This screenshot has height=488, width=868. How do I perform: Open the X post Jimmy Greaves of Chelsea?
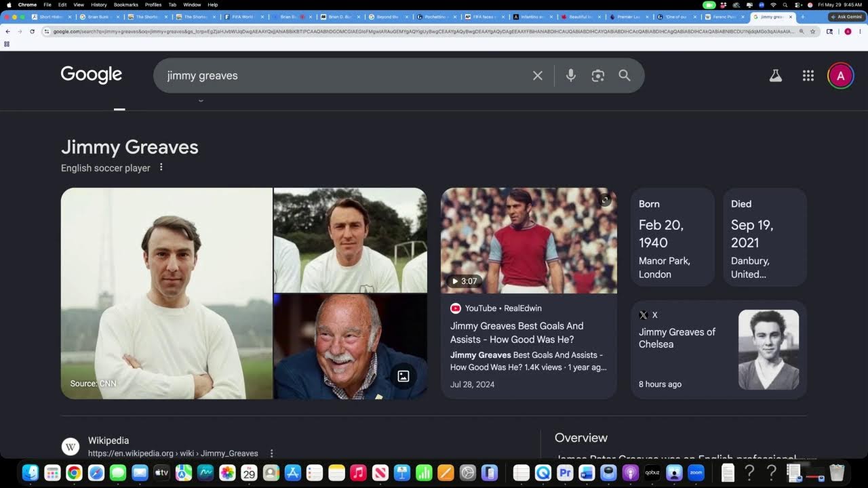677,338
